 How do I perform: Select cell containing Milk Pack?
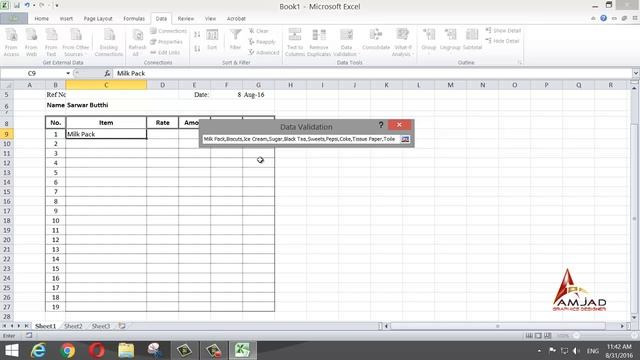click(106, 134)
